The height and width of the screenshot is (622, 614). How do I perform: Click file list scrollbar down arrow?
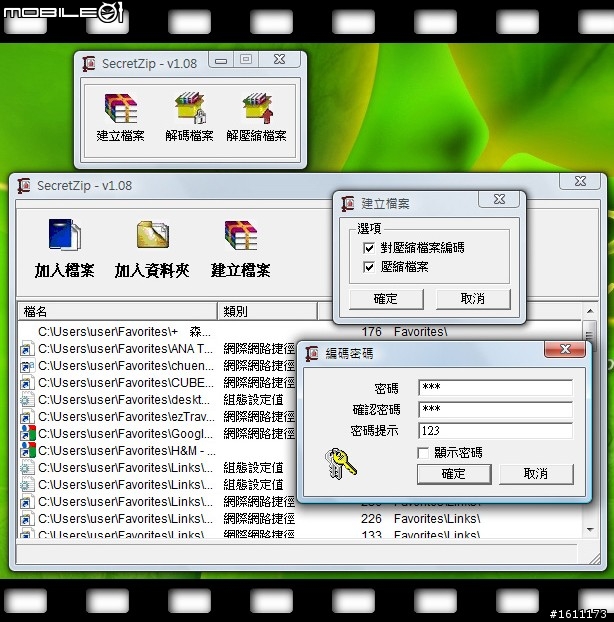pyautogui.click(x=590, y=530)
